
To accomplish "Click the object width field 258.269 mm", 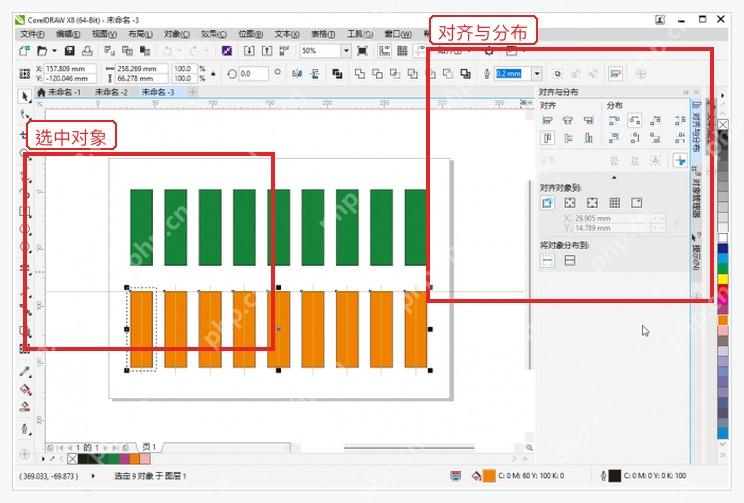I will coord(142,69).
